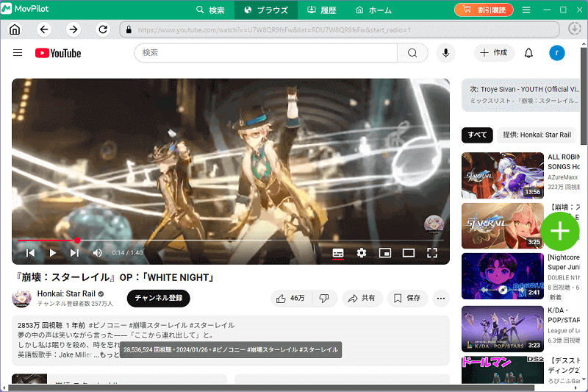The image size is (588, 392).
Task: Select the すべて filter chip
Action: point(477,135)
